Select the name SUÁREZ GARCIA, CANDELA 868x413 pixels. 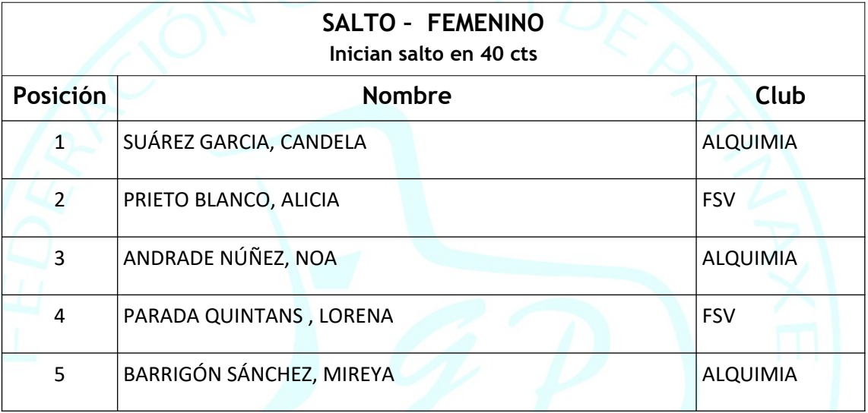click(245, 142)
